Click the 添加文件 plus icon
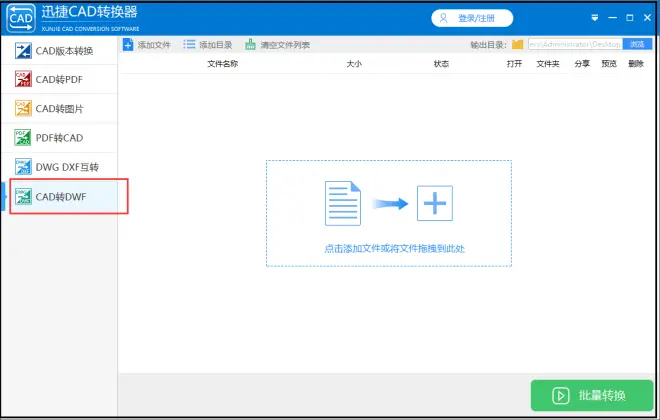This screenshot has height=420, width=660. (128, 45)
